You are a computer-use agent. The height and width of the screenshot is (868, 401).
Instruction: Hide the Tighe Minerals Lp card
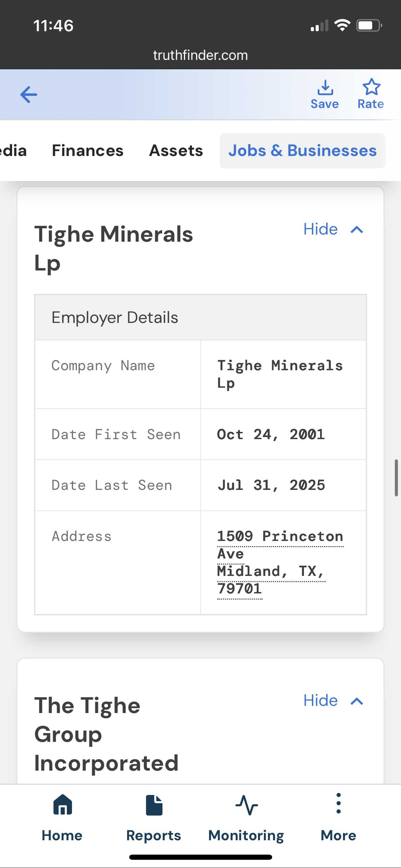320,229
